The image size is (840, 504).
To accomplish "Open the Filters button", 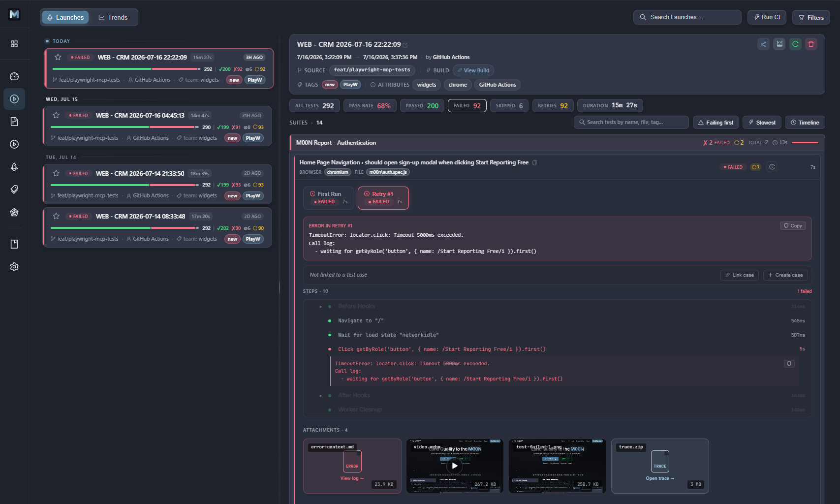I will tap(811, 17).
